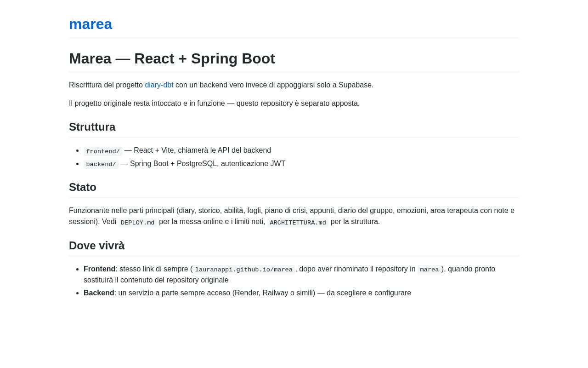588x368 pixels.
Task: Click the frontend/ code label
Action: 103,151
